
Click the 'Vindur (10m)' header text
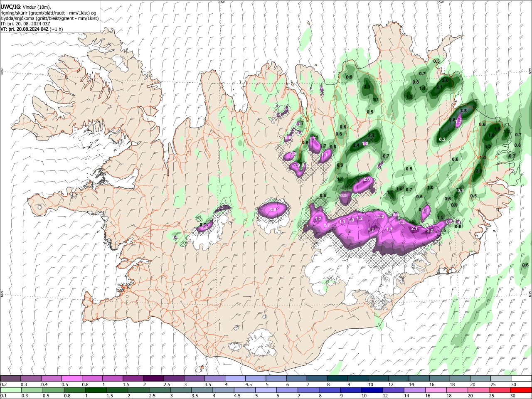(x=36, y=7)
